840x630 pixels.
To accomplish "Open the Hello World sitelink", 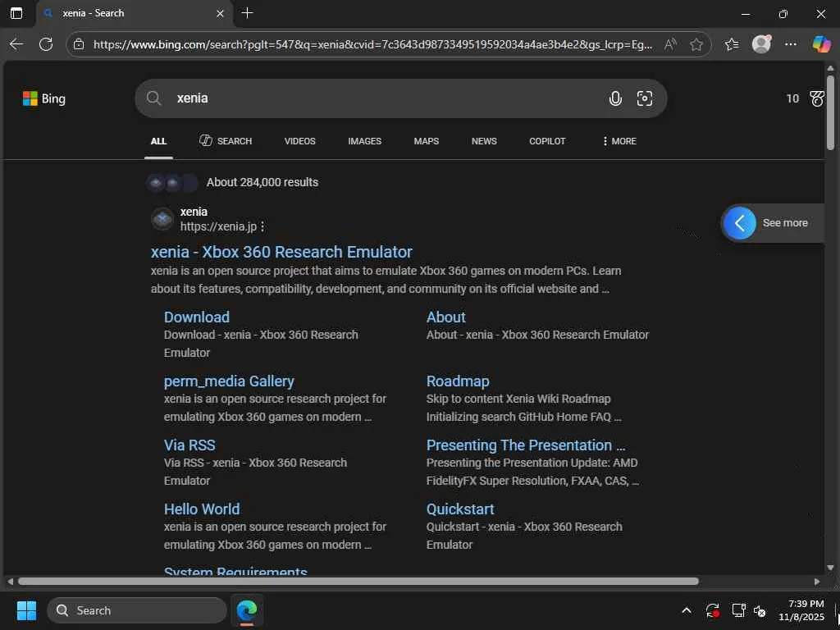I will (202, 509).
